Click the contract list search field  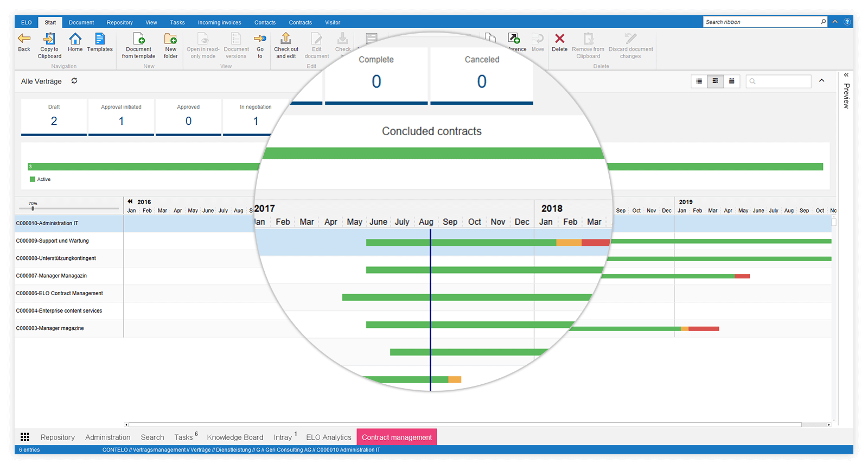778,81
